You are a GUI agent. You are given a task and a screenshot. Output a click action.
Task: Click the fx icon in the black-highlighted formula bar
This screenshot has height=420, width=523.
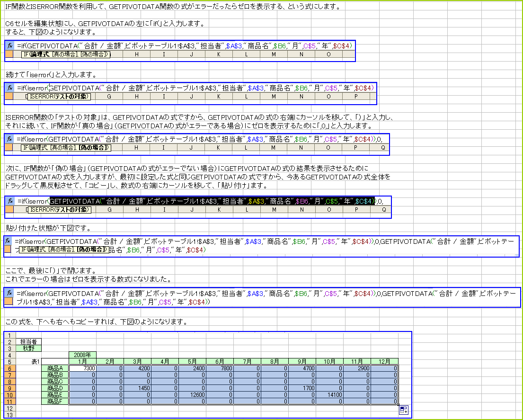pos(10,201)
